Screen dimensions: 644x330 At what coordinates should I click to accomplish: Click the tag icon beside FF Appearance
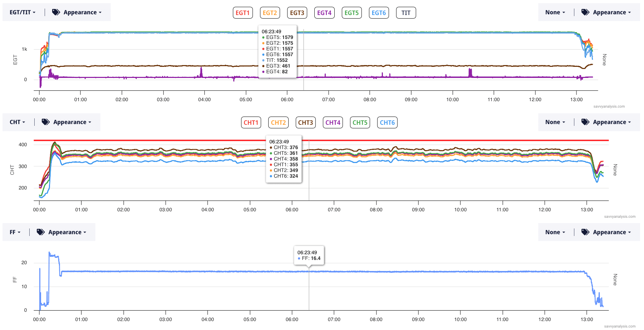tap(41, 232)
